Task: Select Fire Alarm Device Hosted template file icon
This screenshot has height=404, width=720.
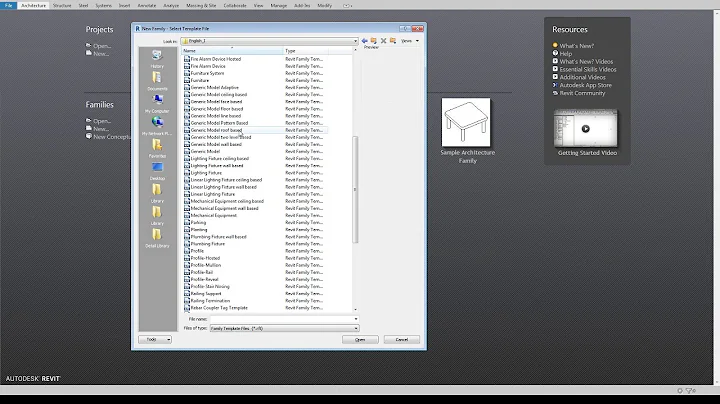Action: point(187,59)
